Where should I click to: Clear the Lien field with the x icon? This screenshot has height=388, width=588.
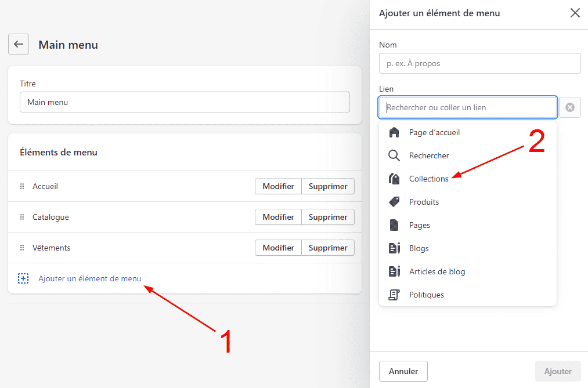[x=570, y=107]
